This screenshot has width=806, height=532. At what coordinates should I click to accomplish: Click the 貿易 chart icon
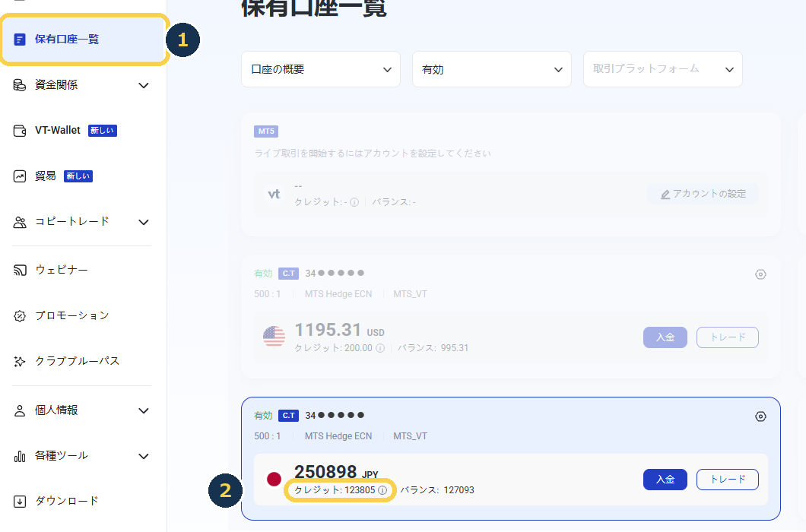[20, 176]
